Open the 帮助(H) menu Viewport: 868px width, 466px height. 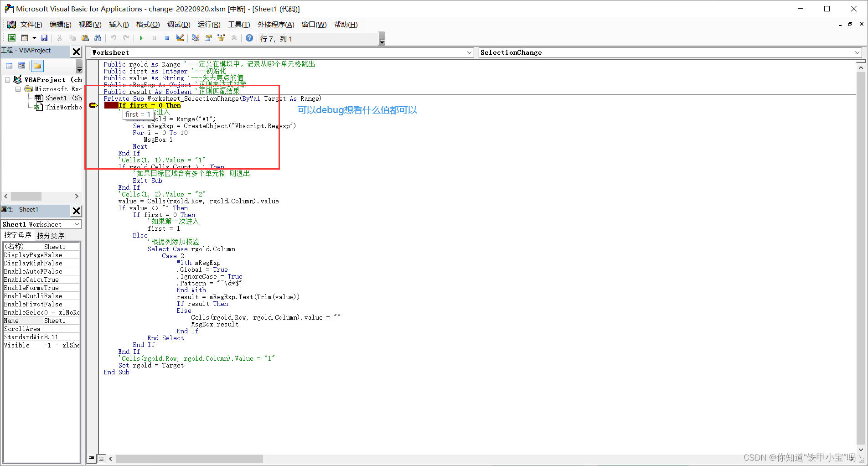pos(346,25)
